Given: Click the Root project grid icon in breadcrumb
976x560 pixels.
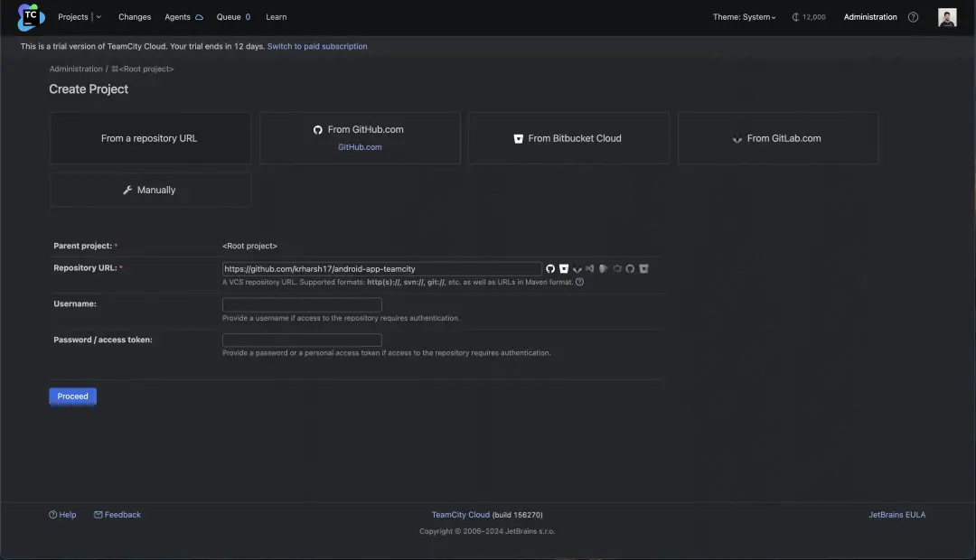Looking at the screenshot, I should pos(115,69).
